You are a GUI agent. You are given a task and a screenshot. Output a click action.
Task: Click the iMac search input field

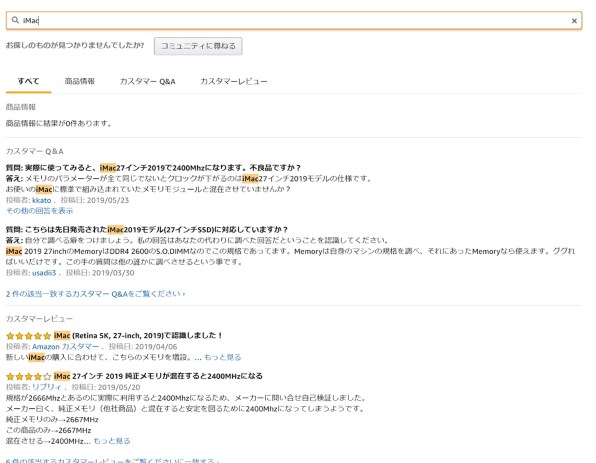[x=294, y=21]
